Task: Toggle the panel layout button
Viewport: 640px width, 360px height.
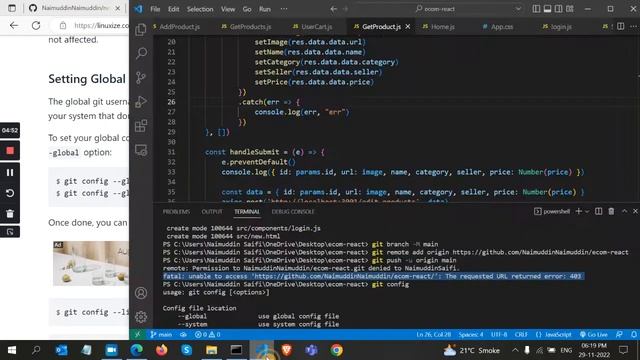Action: (x=547, y=9)
